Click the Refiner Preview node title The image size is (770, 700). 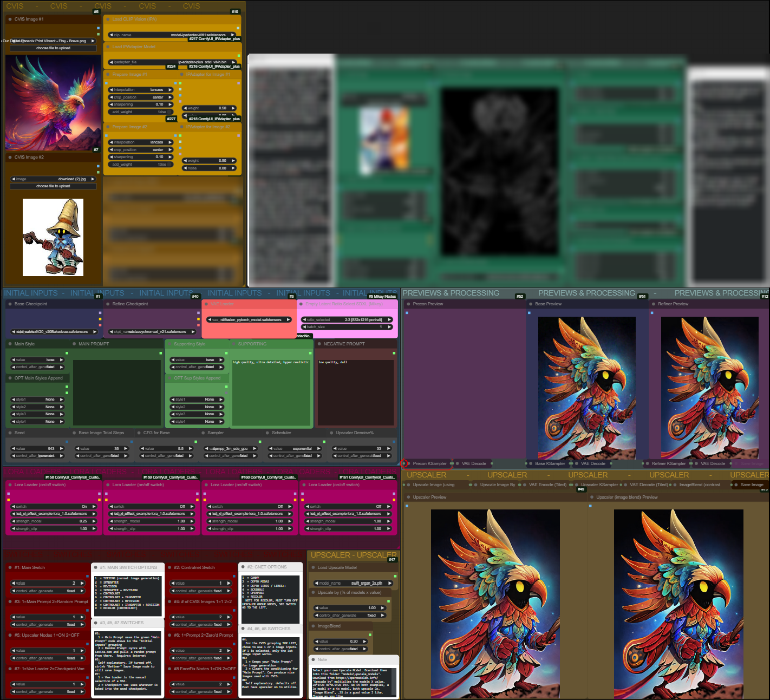click(x=673, y=304)
